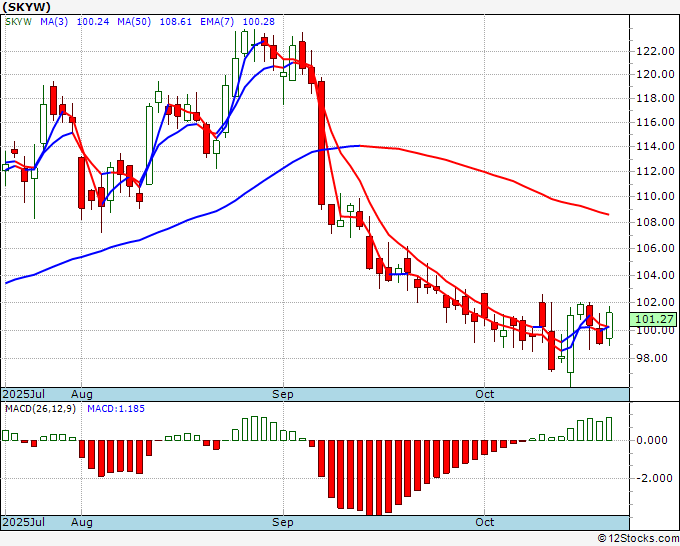Click the 120.00 price axis label
Image resolution: width=680 pixels, height=546 pixels.
(x=655, y=74)
